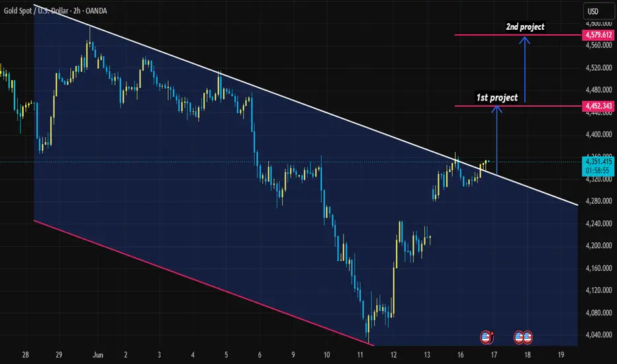Click the 4,160.000 price scale value
This screenshot has width=617, height=364.
598,268
